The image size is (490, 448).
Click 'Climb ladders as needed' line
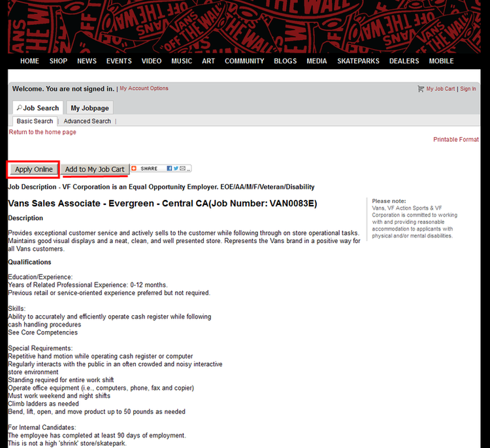[43, 404]
